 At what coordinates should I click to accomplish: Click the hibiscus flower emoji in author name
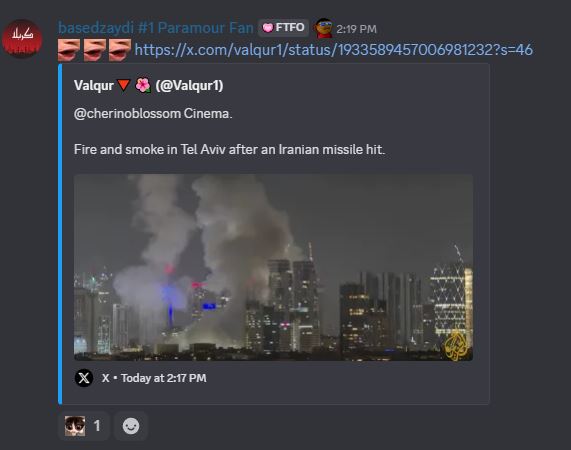click(x=143, y=86)
